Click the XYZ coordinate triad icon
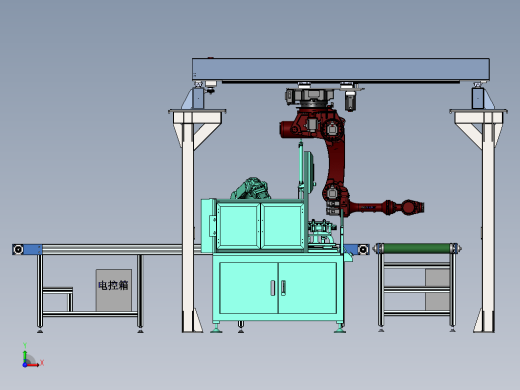Viewport: 520px width, 390px height. 33,355
